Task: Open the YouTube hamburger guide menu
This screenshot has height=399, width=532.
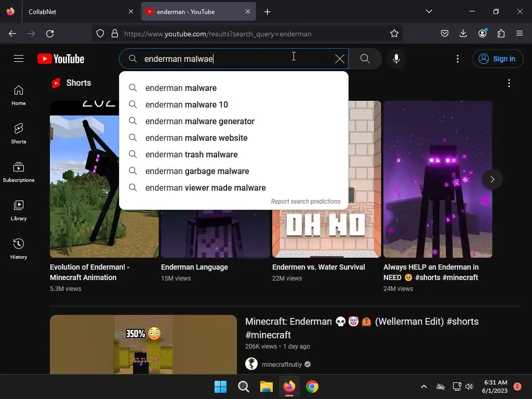Action: [19, 59]
